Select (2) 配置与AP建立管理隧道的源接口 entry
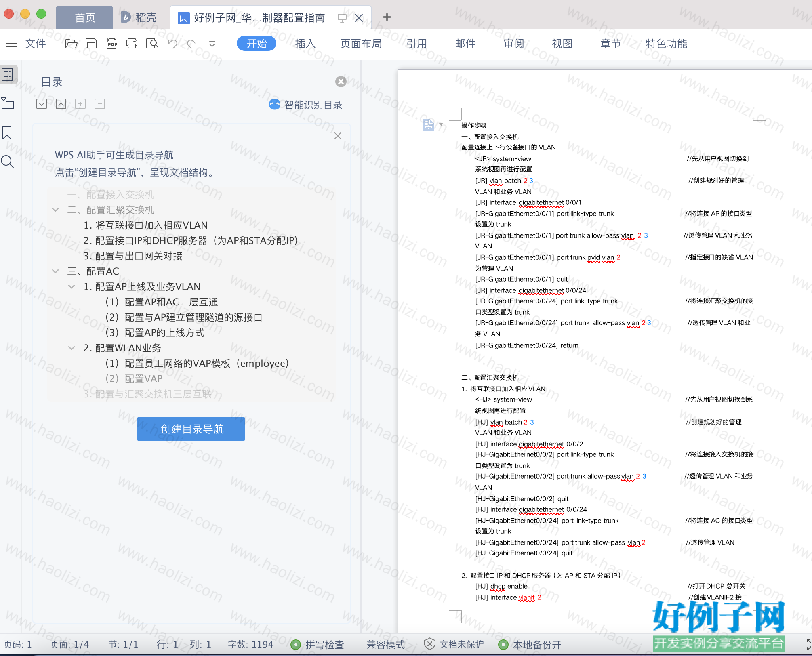 (x=184, y=317)
